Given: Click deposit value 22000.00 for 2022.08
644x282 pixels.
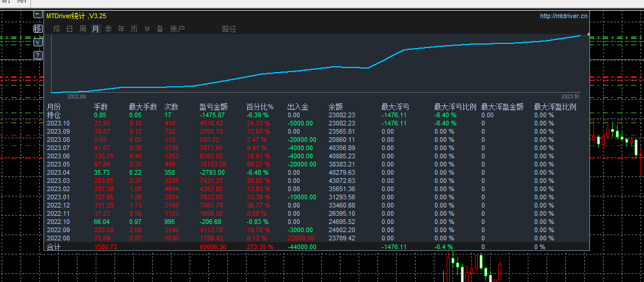Looking at the screenshot, I should pyautogui.click(x=301, y=238).
